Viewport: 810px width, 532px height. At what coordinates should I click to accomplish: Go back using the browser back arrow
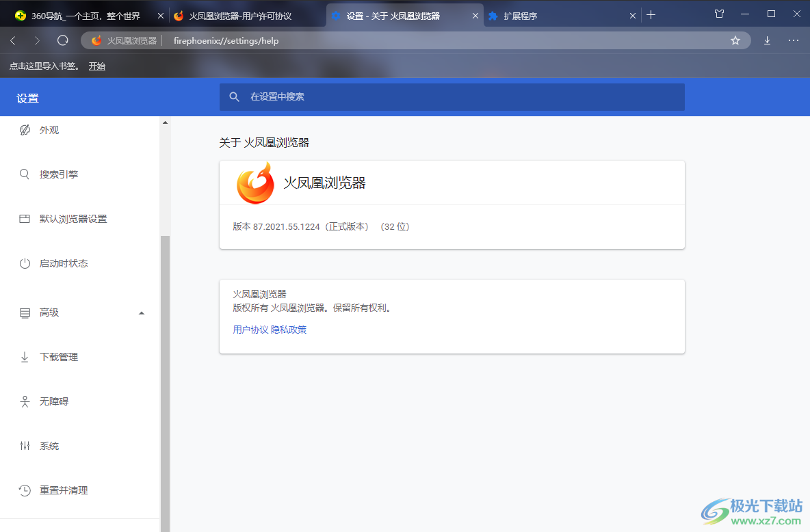coord(14,40)
